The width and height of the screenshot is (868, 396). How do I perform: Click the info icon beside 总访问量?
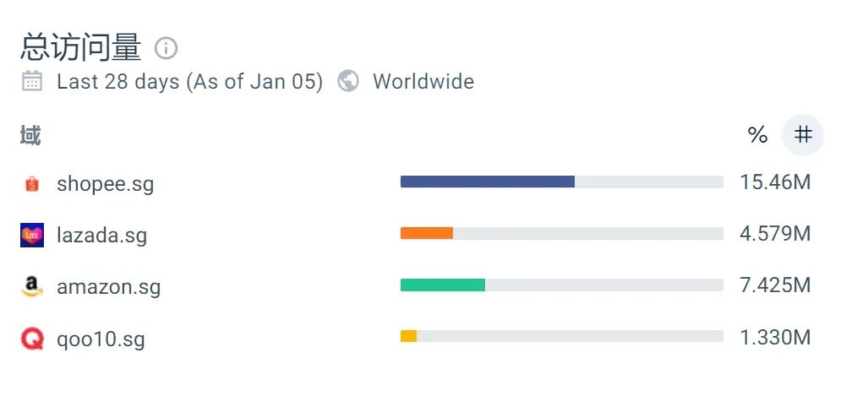(x=166, y=48)
